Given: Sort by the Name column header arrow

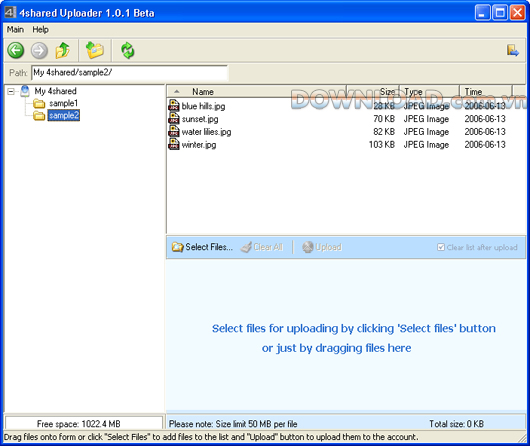Looking at the screenshot, I should tap(176, 92).
